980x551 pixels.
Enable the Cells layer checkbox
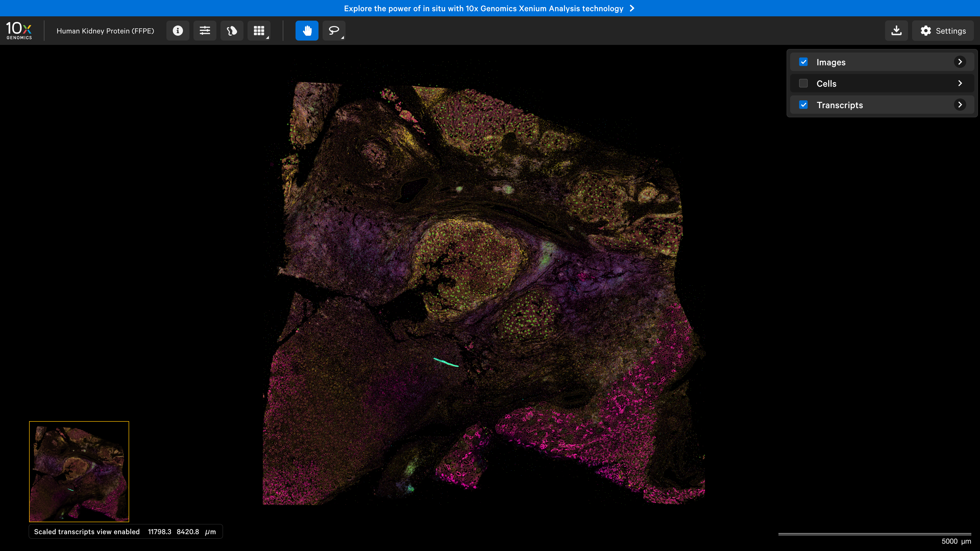(803, 83)
